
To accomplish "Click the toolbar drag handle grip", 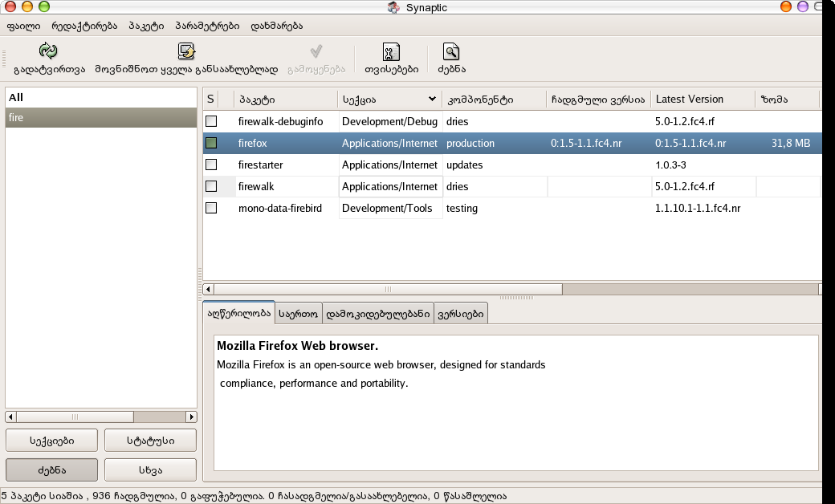I will [4, 59].
